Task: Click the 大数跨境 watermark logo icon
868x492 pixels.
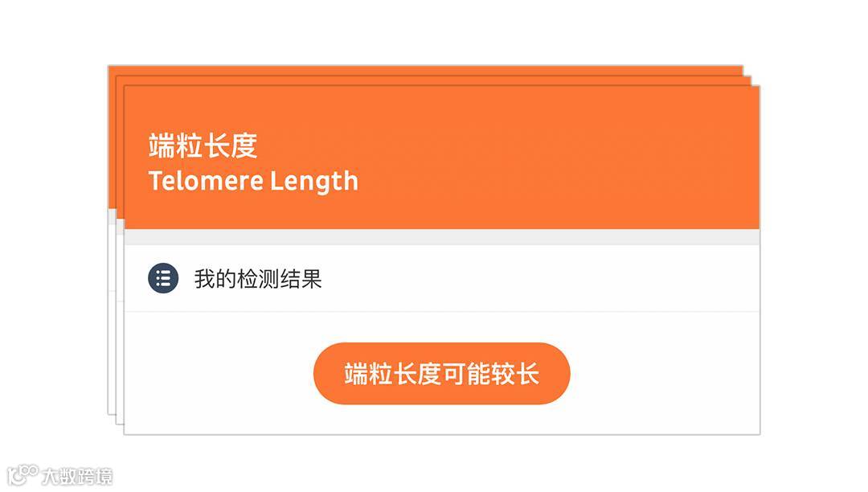Action: point(23,475)
